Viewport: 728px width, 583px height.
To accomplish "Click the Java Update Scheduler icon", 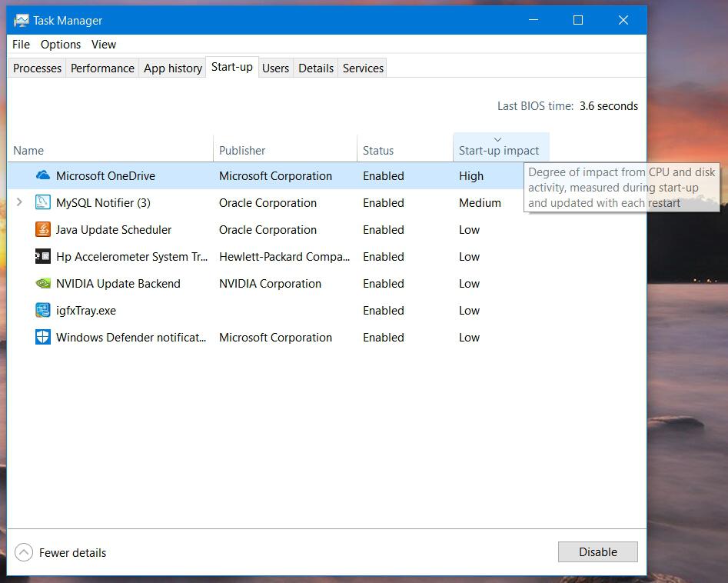I will coord(43,229).
